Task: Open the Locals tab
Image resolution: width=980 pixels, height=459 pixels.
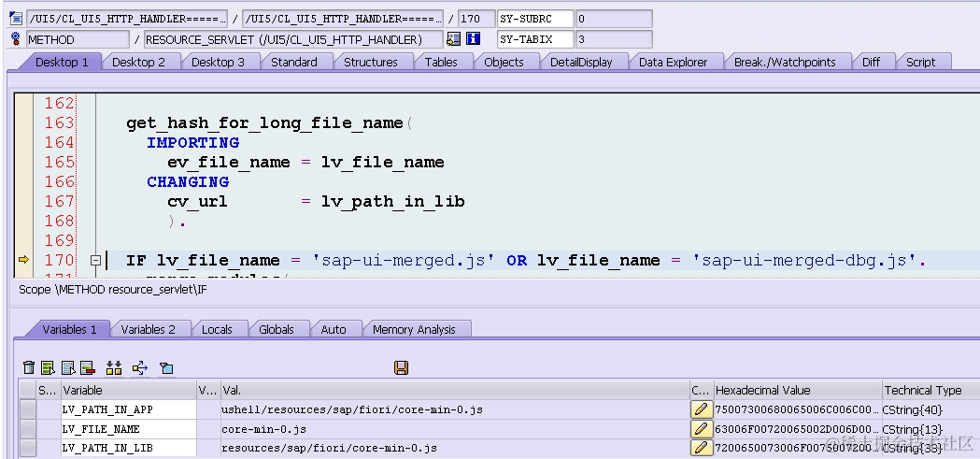Action: [x=217, y=330]
